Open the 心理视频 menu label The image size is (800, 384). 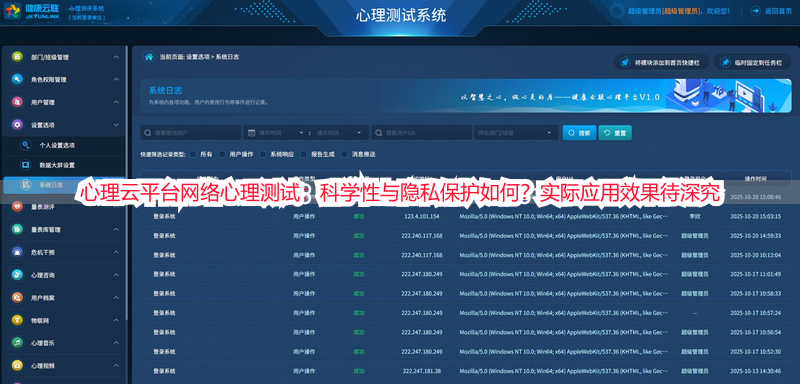[x=42, y=366]
